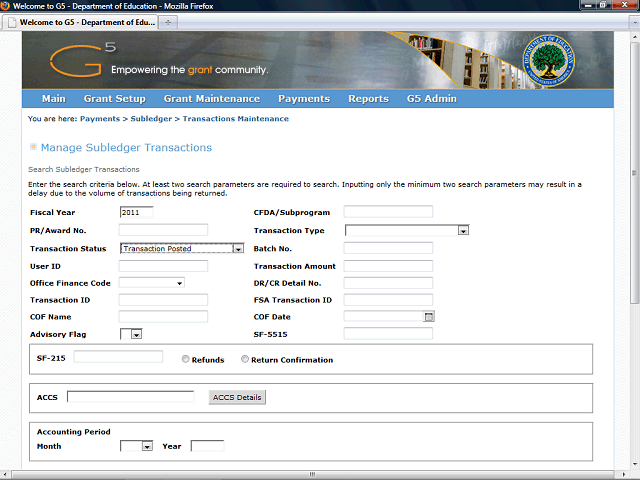The height and width of the screenshot is (480, 640).
Task: Open the COF Date calendar picker icon
Action: (429, 317)
